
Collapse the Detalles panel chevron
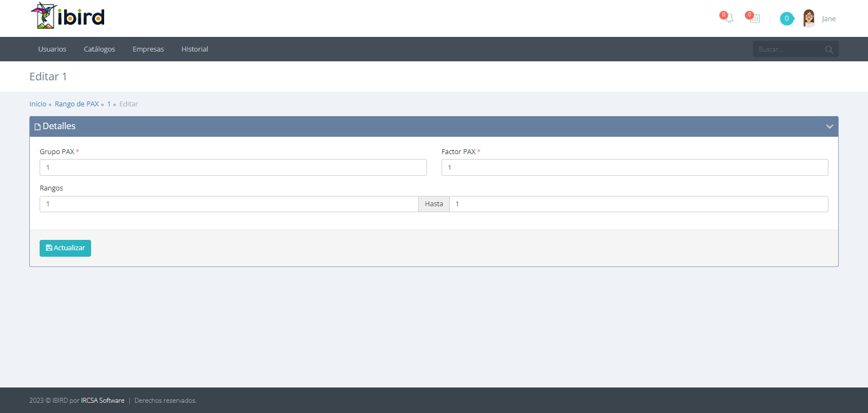coord(829,126)
